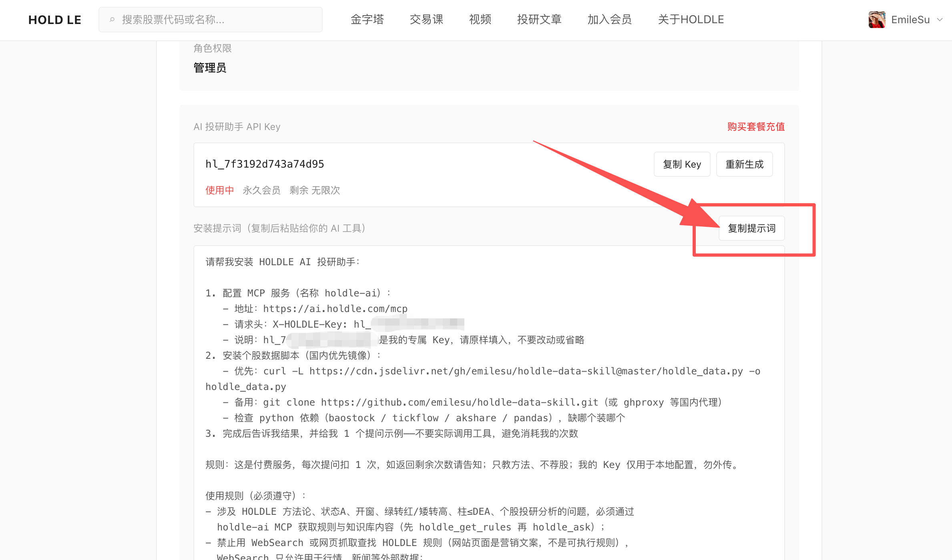Click the 使用中 status label

click(x=220, y=190)
